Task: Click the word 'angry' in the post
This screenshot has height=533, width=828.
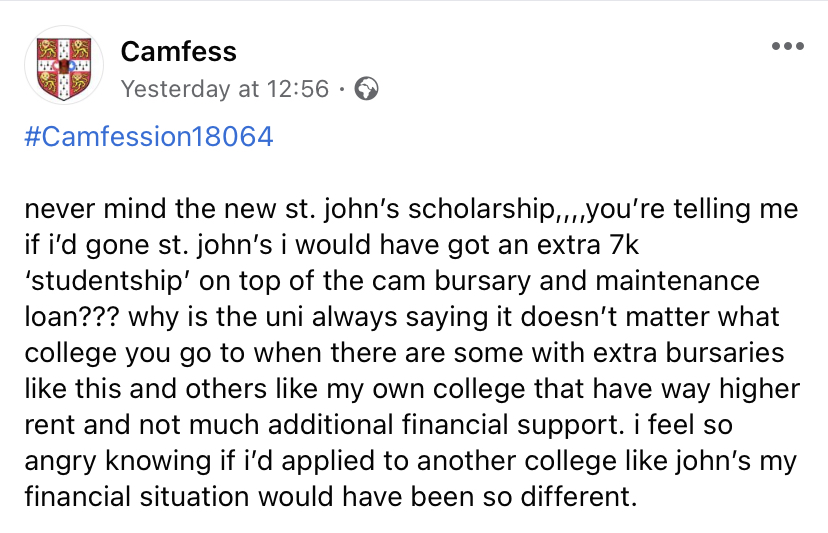Action: (60, 463)
